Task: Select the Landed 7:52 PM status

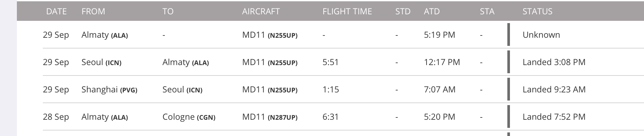Action: (554, 117)
